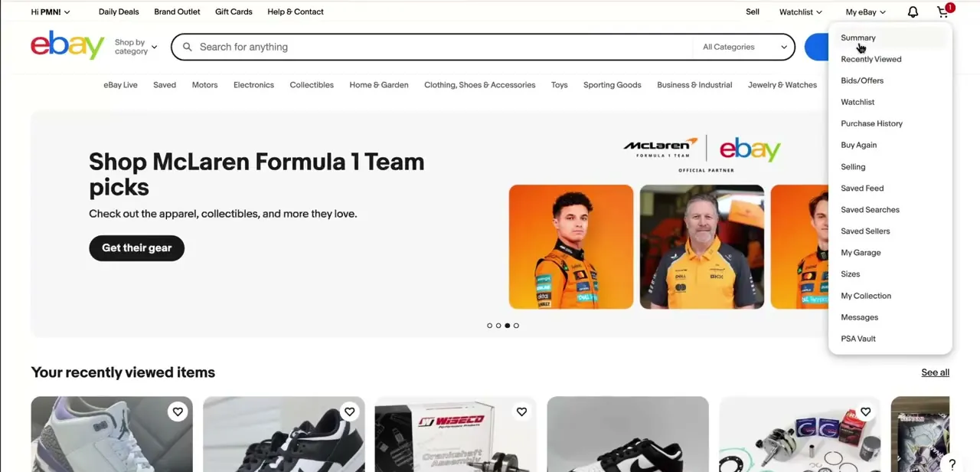
Task: Open the purple sneaker thumbnail
Action: click(112, 434)
